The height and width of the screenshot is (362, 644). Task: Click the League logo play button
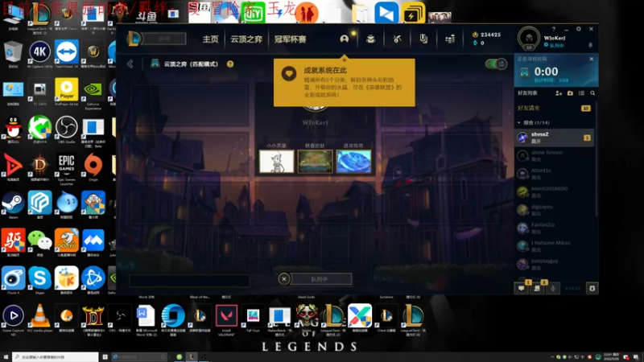pyautogui.click(x=134, y=39)
